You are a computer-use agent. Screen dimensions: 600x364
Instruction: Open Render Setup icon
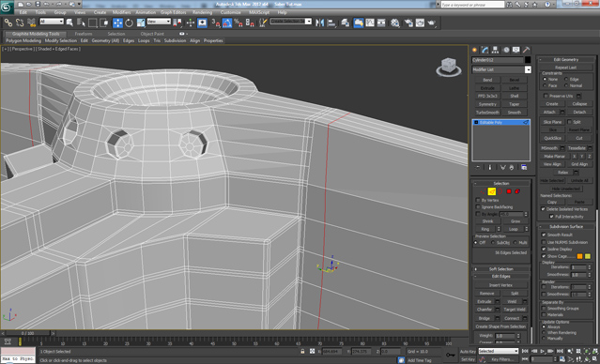click(408, 23)
